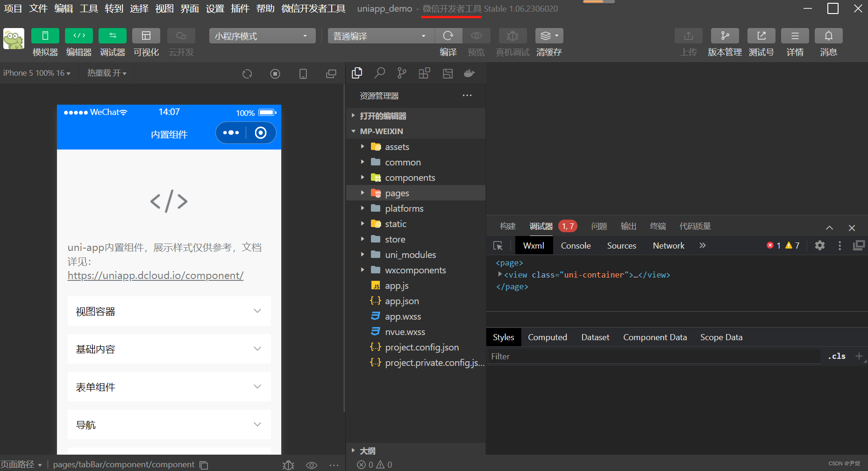Switch to the Network tab

669,246
